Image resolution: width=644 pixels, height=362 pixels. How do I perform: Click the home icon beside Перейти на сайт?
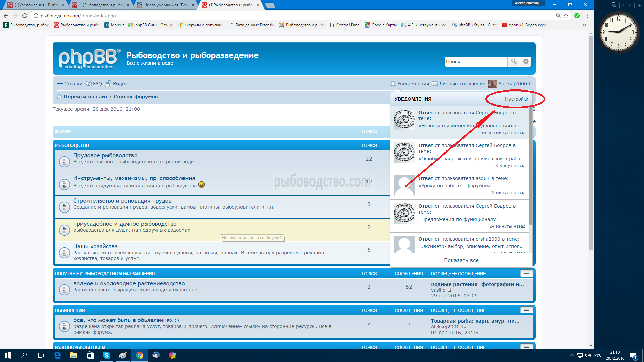59,97
